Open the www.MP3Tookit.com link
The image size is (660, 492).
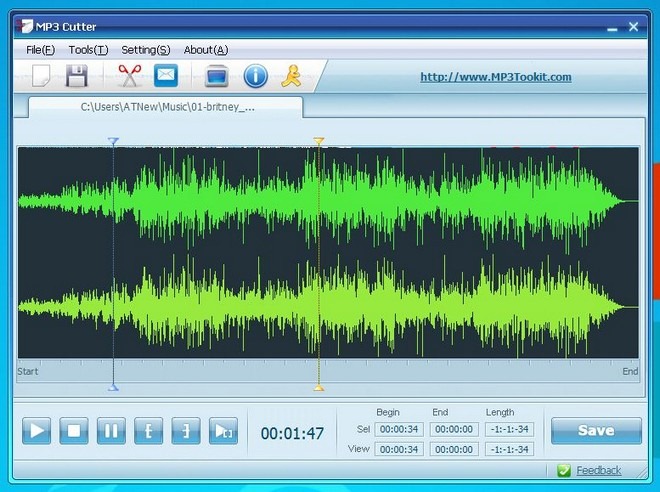tap(495, 77)
